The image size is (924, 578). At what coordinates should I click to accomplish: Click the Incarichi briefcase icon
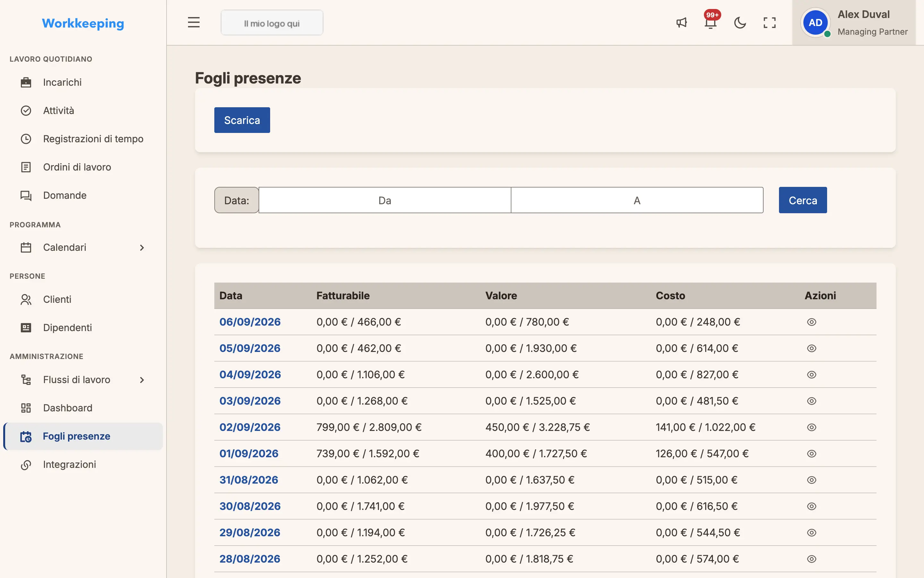click(26, 82)
